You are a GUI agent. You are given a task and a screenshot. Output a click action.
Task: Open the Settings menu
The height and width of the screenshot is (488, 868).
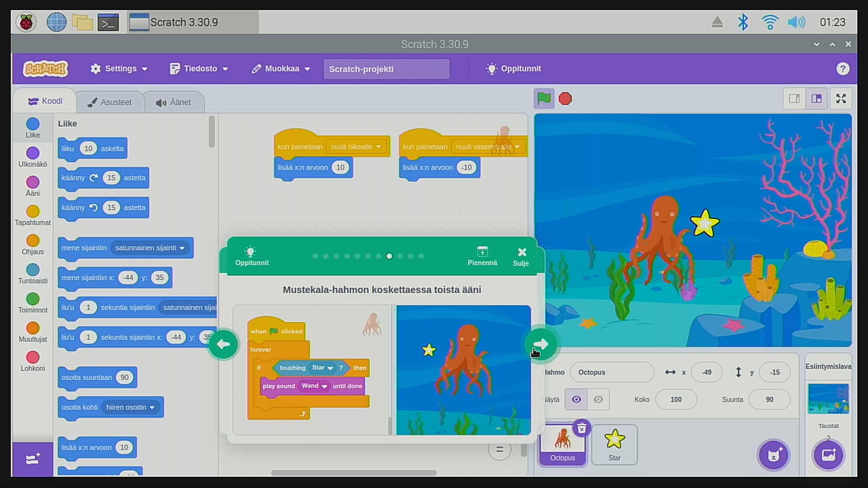point(119,69)
